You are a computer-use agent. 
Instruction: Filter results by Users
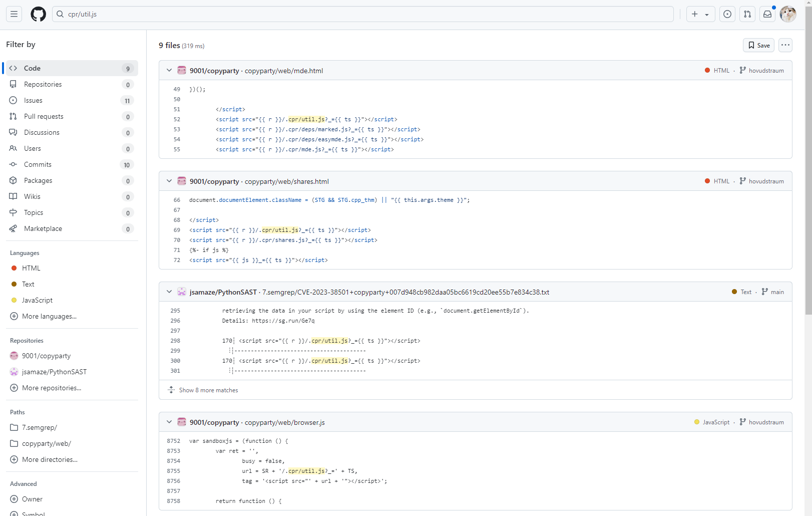tap(71, 148)
